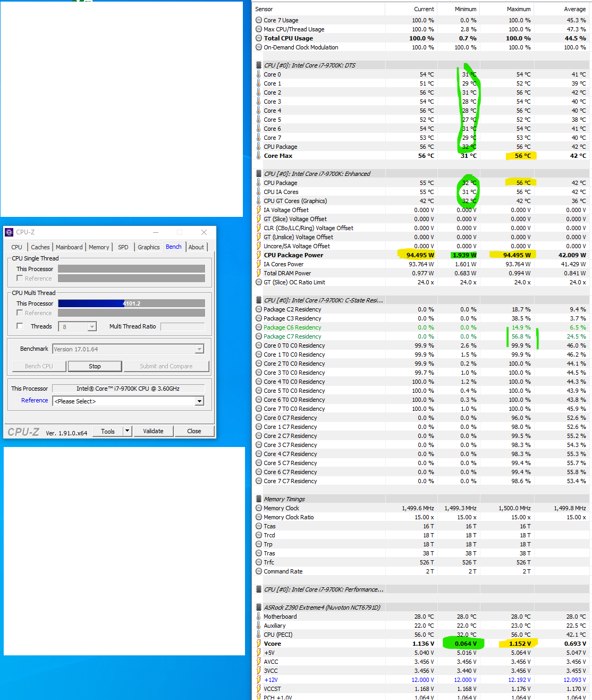Select the CPU Package Power row label
This screenshot has height=700, width=592.
[293, 255]
